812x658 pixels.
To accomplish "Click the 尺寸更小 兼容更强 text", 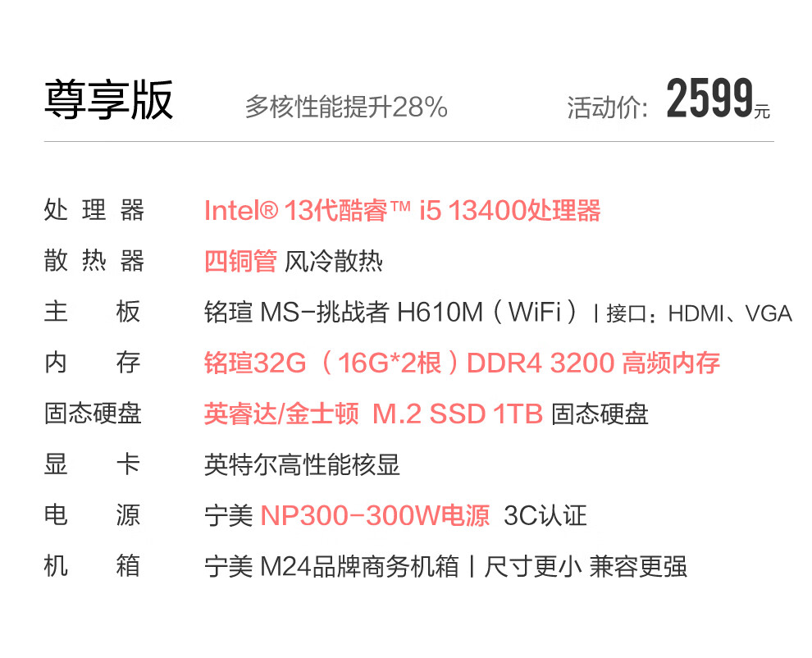I will tap(586, 566).
